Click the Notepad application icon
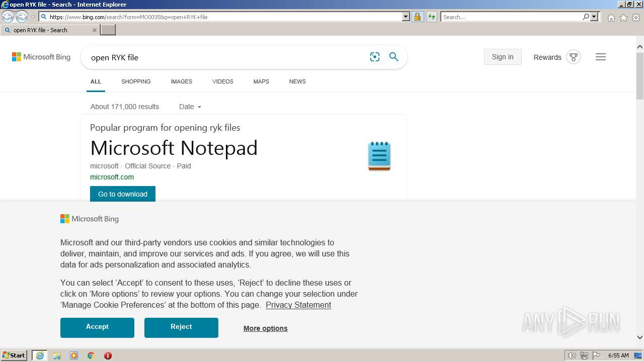Image resolution: width=644 pixels, height=362 pixels. click(x=379, y=156)
